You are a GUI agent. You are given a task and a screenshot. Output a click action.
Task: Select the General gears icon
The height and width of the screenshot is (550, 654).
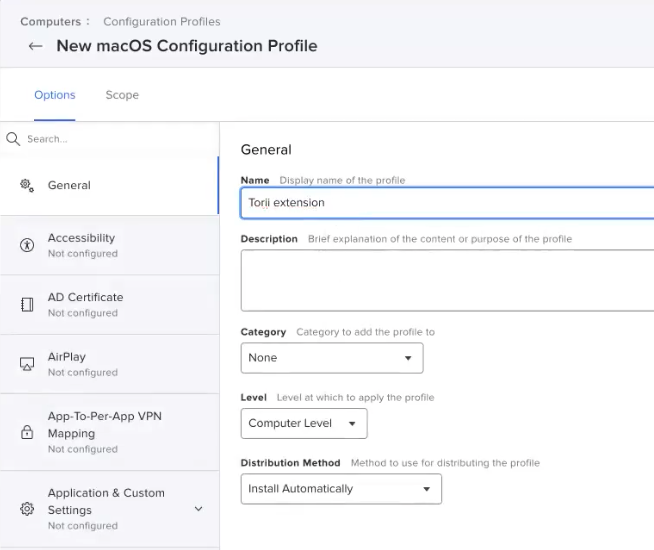[27, 186]
